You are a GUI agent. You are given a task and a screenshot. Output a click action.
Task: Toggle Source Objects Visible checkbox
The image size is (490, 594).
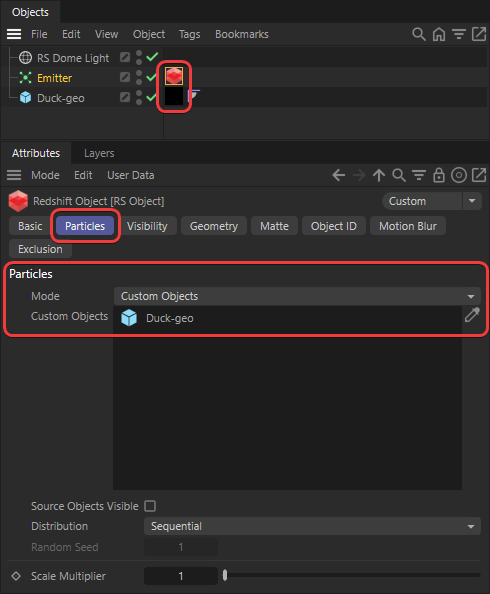[x=150, y=506]
